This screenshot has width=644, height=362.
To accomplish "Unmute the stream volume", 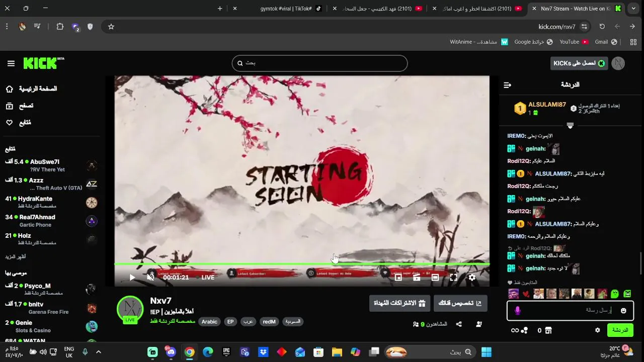I will coord(150,278).
